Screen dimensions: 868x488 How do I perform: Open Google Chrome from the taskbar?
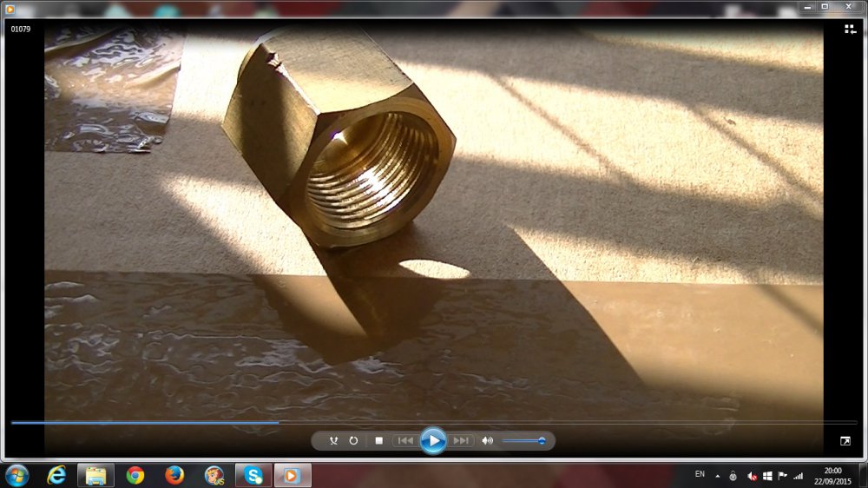point(135,475)
